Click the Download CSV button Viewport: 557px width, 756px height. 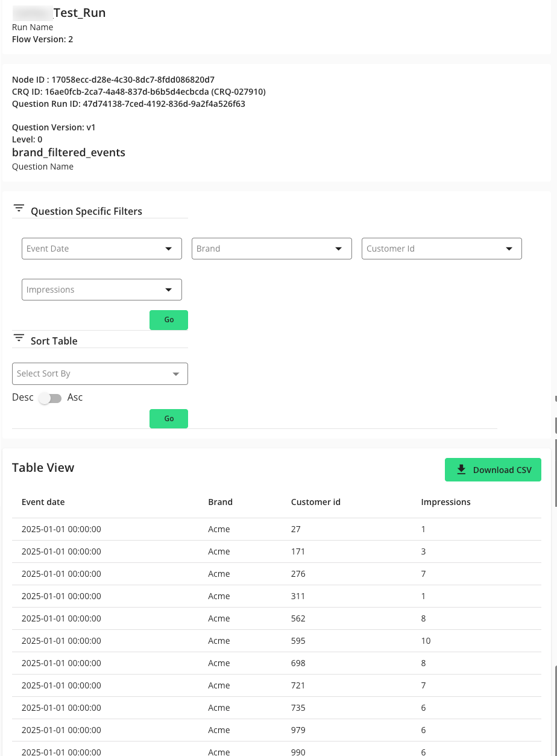pyautogui.click(x=492, y=470)
